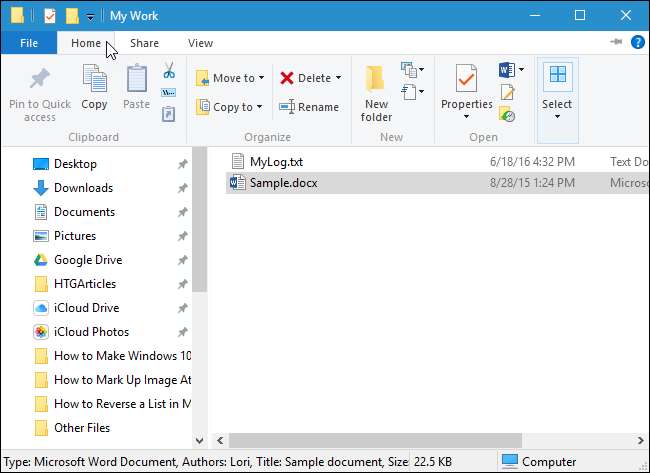Click the 6/18/16 4:32 PM date cell

(x=532, y=162)
